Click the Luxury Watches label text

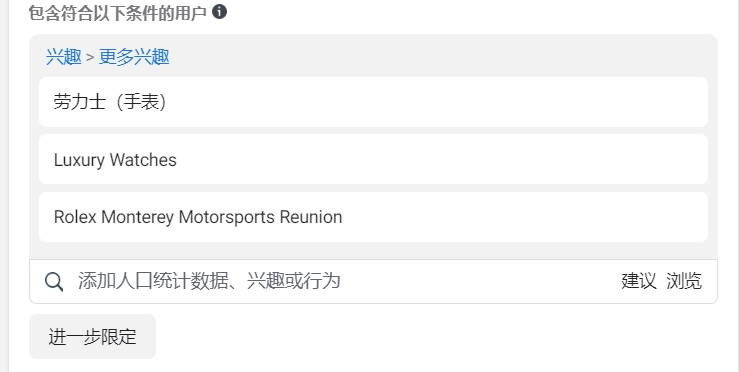click(115, 160)
